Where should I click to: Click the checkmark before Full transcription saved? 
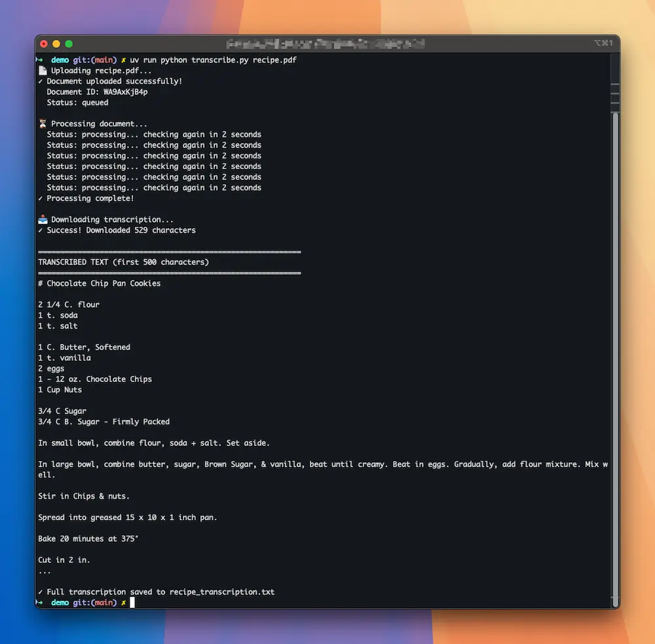(x=41, y=592)
